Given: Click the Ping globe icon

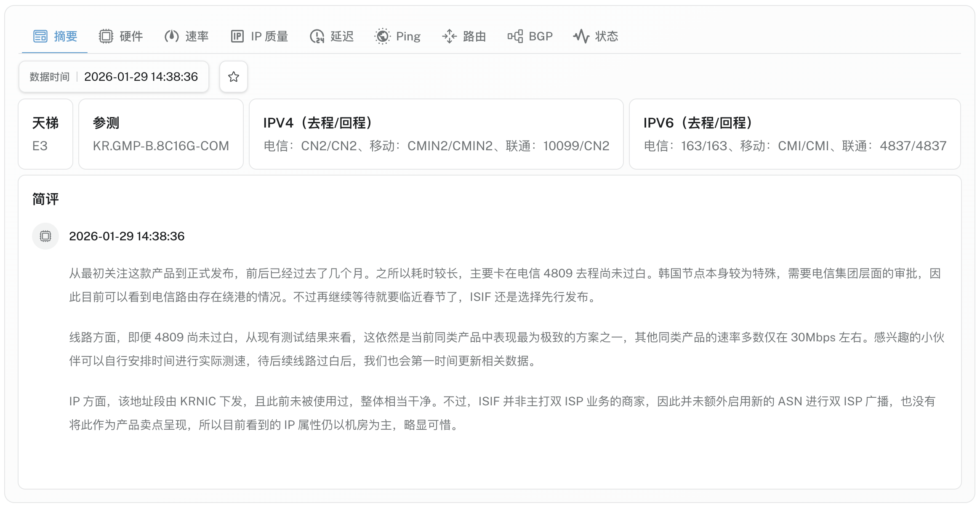Looking at the screenshot, I should [x=382, y=37].
